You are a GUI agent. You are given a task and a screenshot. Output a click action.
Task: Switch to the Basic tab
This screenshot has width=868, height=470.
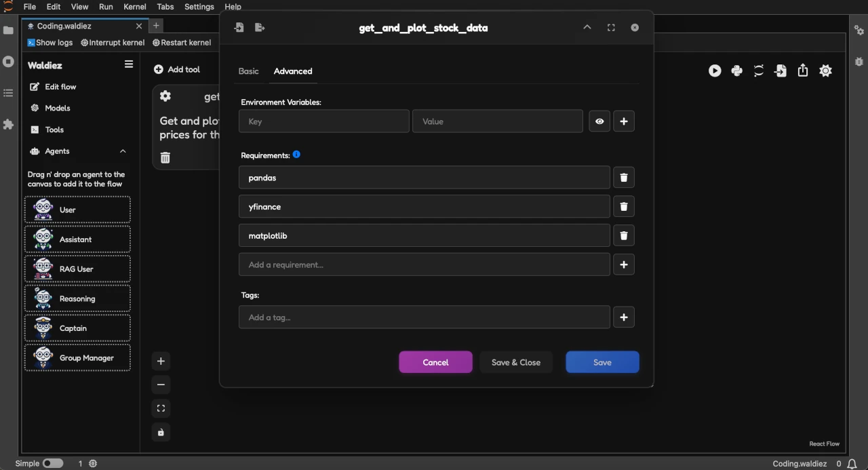click(248, 71)
